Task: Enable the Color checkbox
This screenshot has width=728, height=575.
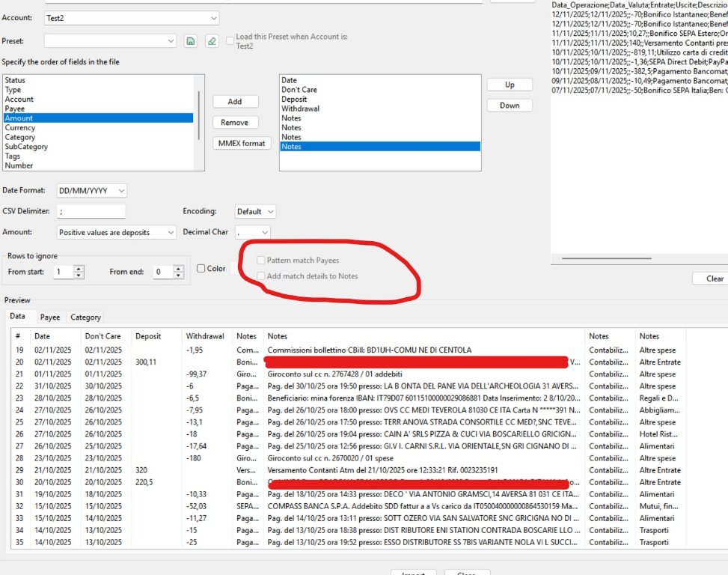Action: 201,269
